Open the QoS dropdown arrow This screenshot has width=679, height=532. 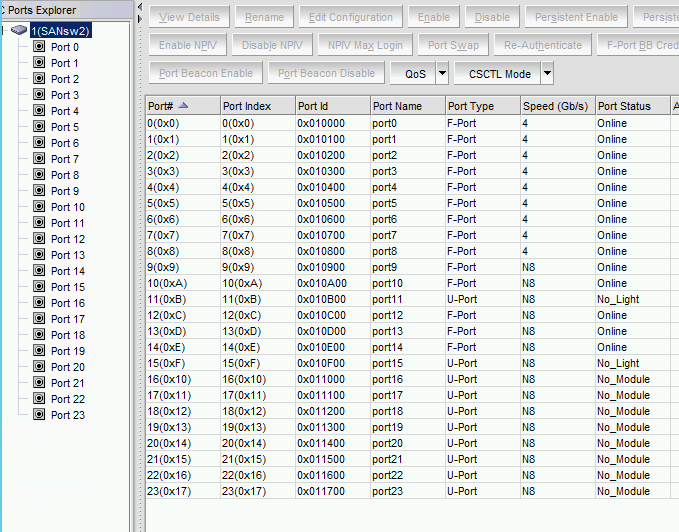pyautogui.click(x=442, y=74)
